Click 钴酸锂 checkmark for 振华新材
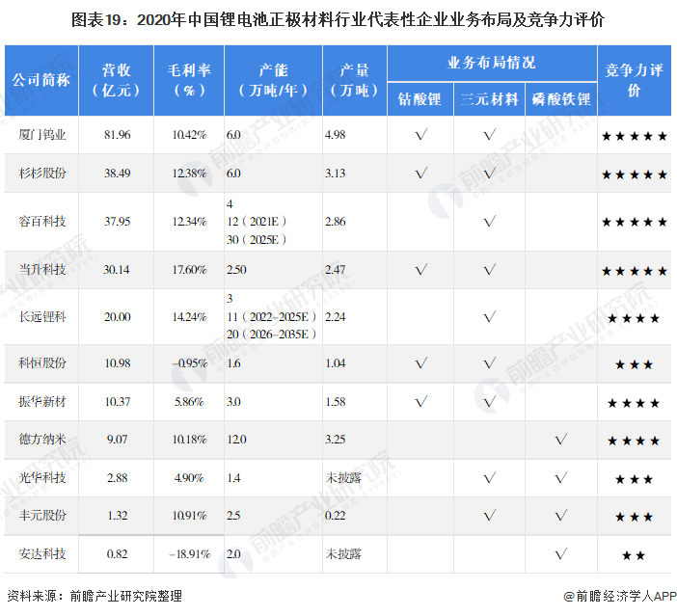Image resolution: width=677 pixels, height=616 pixels. 421,401
